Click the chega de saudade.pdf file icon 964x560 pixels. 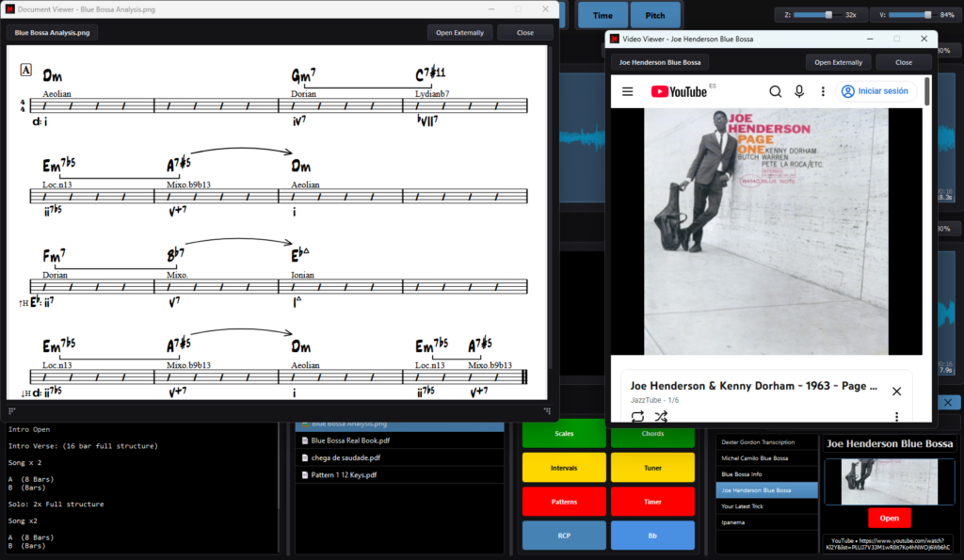tap(305, 458)
